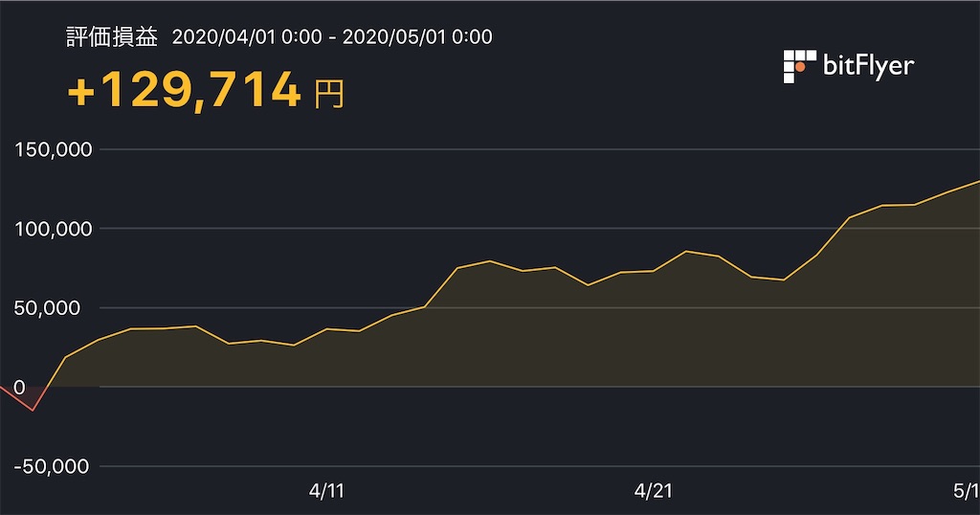Click the +129,714 profit value
This screenshot has height=515, width=980.
(185, 91)
